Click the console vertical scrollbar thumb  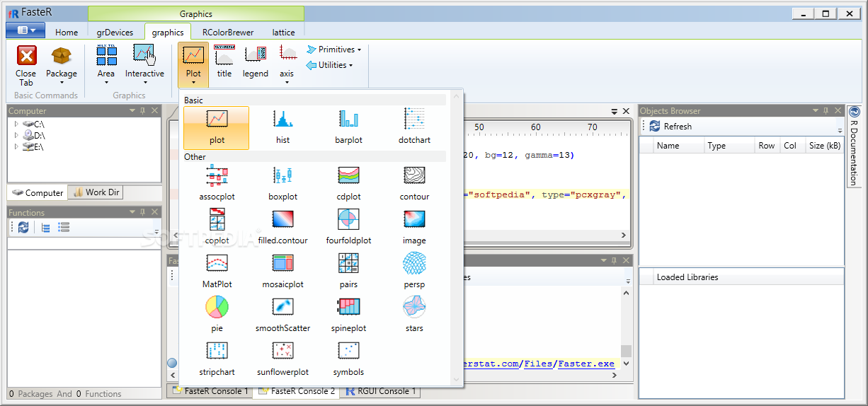(x=626, y=352)
